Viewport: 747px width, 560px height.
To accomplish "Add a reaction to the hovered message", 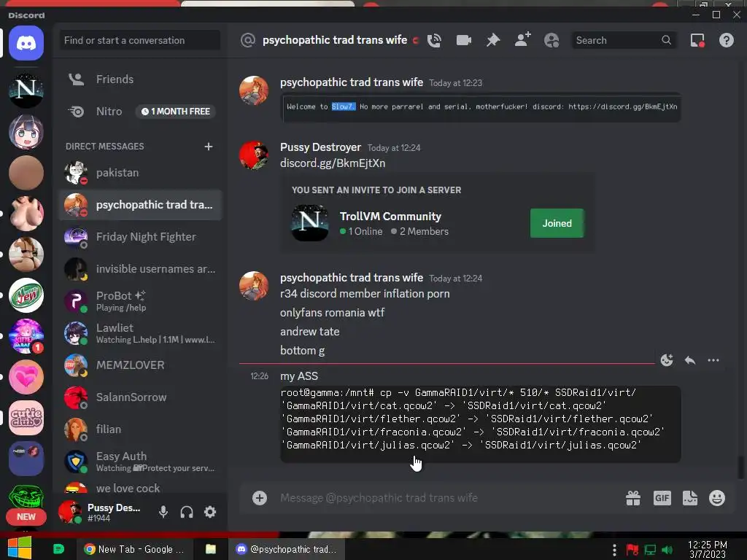I will point(667,360).
